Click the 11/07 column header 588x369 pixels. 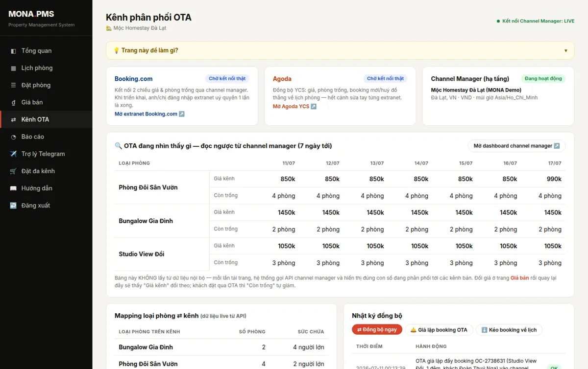(x=289, y=163)
